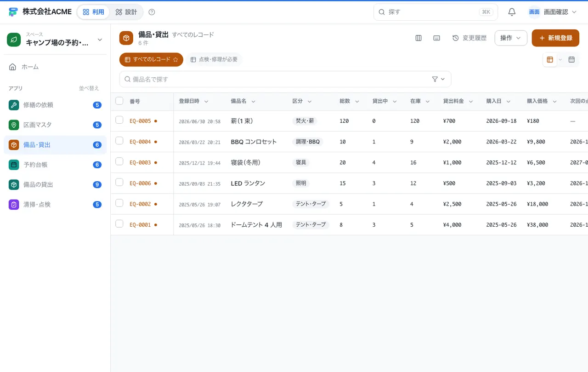Click the 焚火・薪 category tag
588x372 pixels.
(305, 121)
